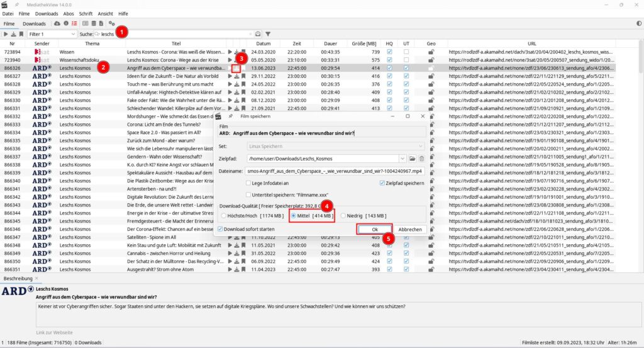Click the Geo lock icon in row 723894
Image resolution: width=644 pixels, height=348 pixels.
click(x=431, y=52)
